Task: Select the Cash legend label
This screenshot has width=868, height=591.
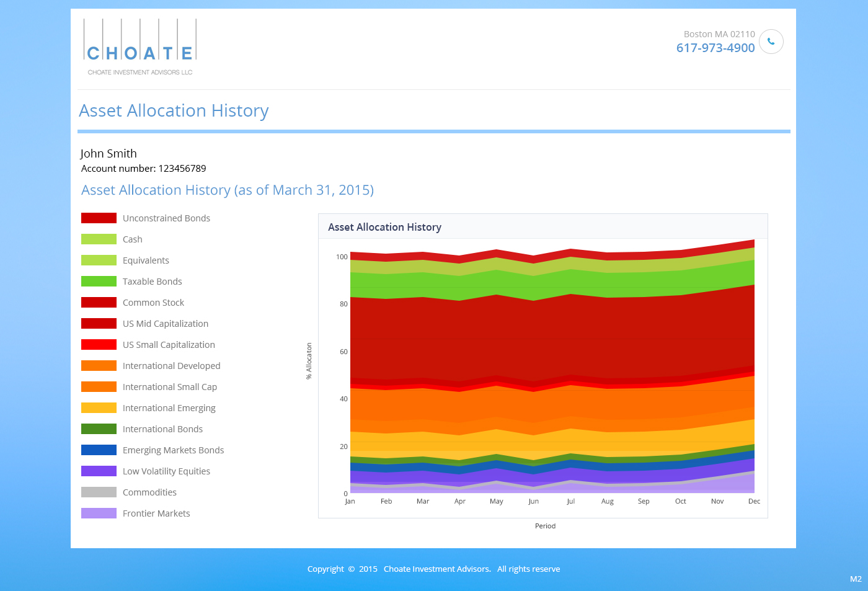Action: tap(133, 239)
